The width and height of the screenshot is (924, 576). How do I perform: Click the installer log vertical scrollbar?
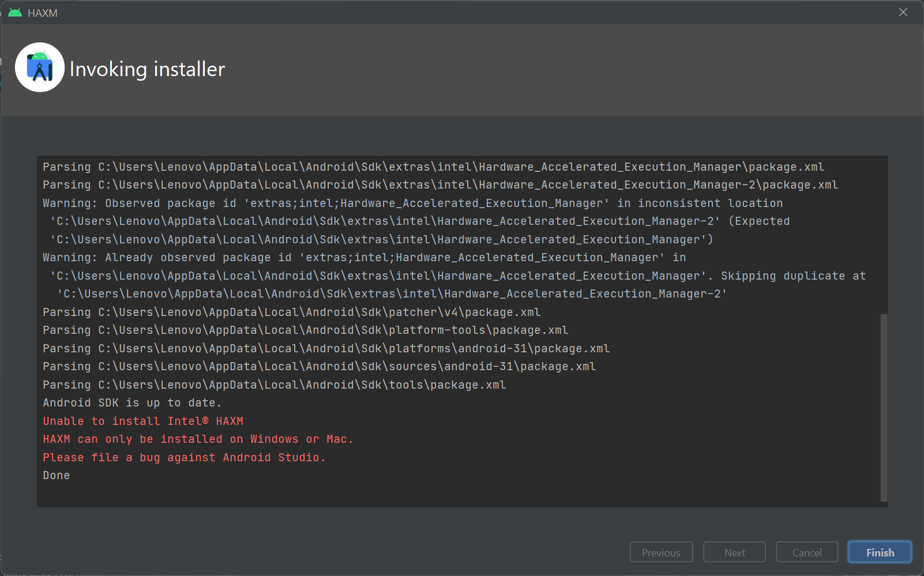884,408
